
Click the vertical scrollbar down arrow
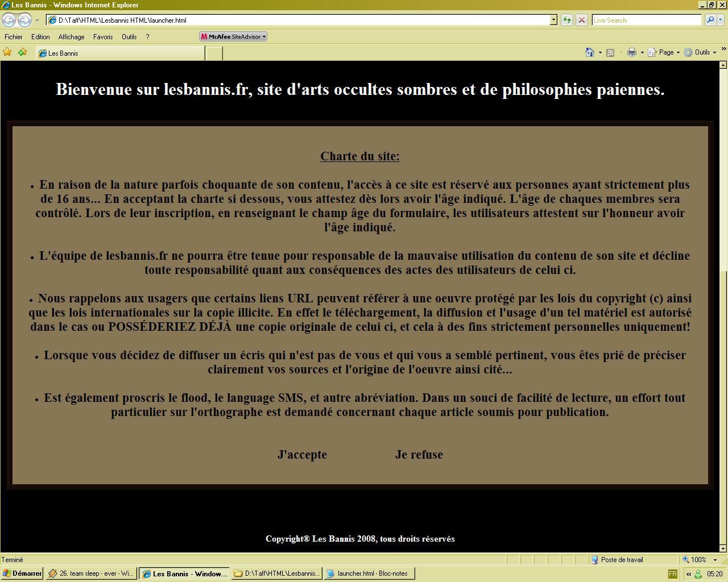[x=723, y=548]
